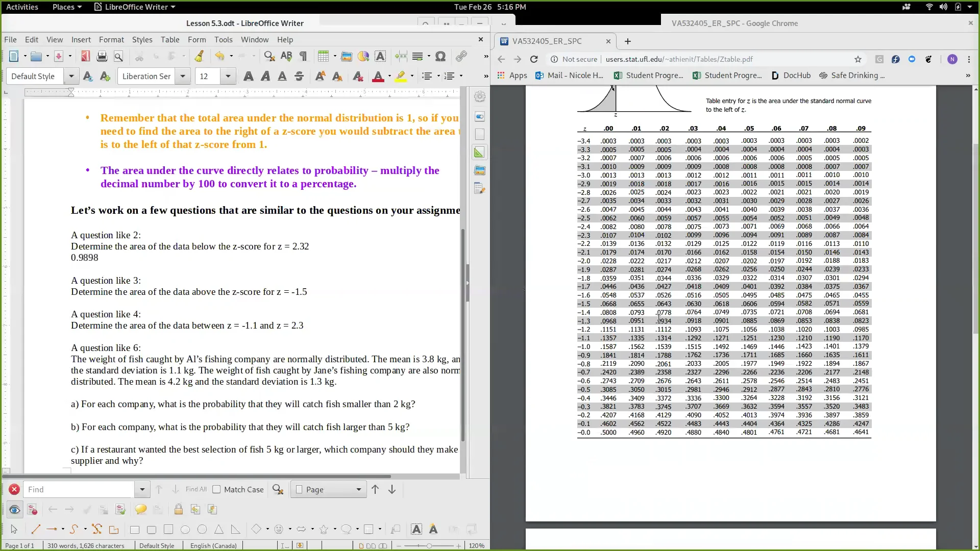Expand the paragraph style dropdown
980x551 pixels.
tap(71, 76)
